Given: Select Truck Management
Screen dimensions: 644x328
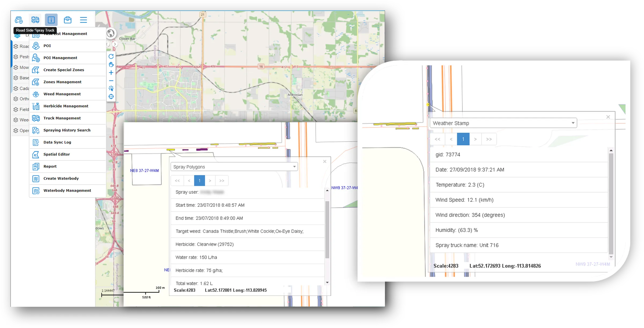Looking at the screenshot, I should [x=68, y=118].
